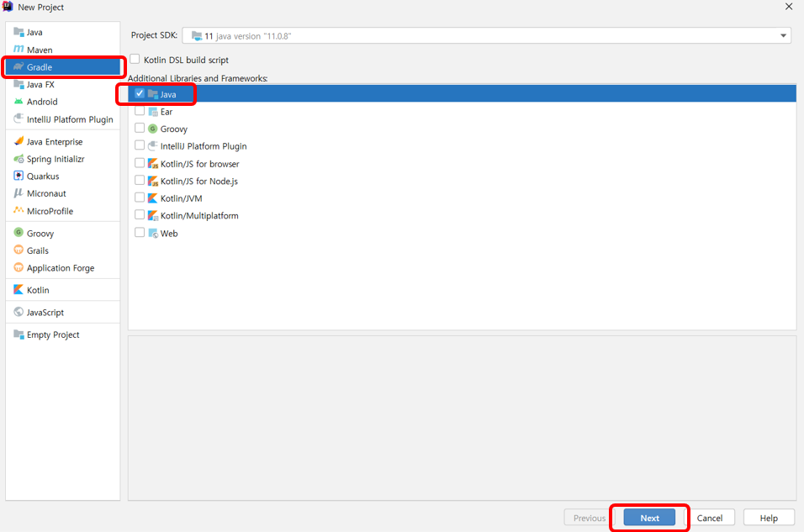Click the JavaScript globe icon
804x532 pixels.
coord(19,312)
